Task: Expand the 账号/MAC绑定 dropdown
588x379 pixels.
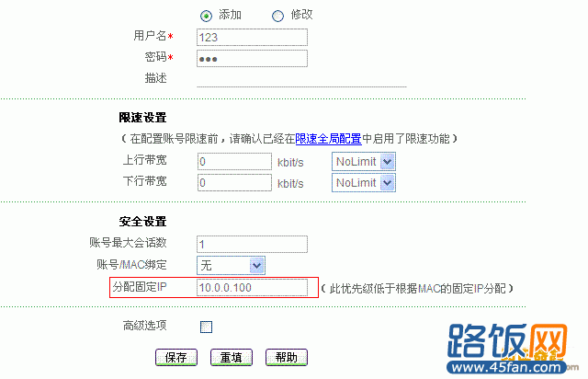Action: (231, 266)
